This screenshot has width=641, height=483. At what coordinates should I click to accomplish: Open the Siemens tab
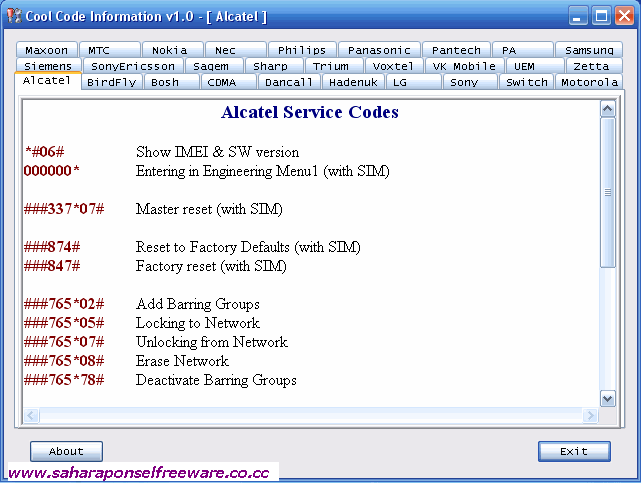pos(48,66)
